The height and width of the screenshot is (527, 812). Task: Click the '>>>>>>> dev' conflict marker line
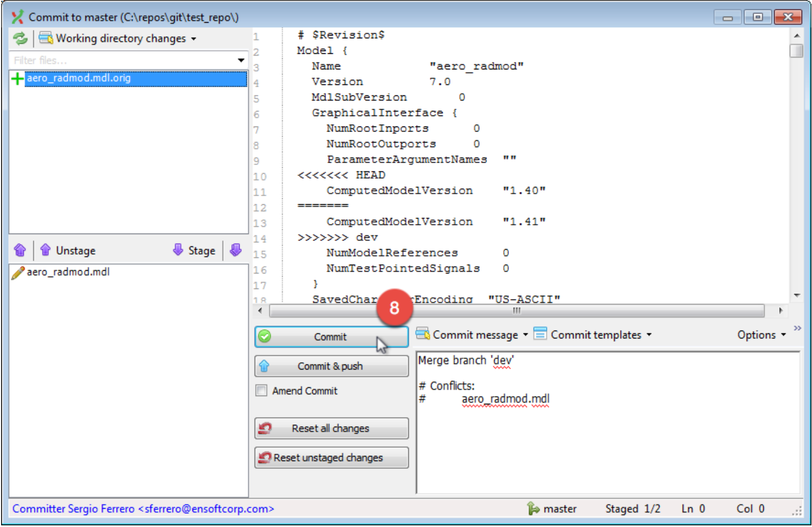click(x=338, y=237)
